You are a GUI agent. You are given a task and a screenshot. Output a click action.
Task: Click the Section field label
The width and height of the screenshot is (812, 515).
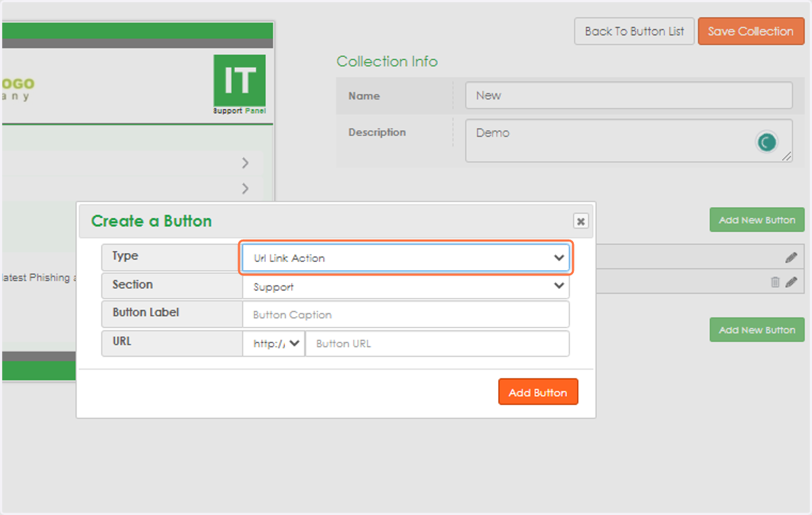tap(133, 284)
